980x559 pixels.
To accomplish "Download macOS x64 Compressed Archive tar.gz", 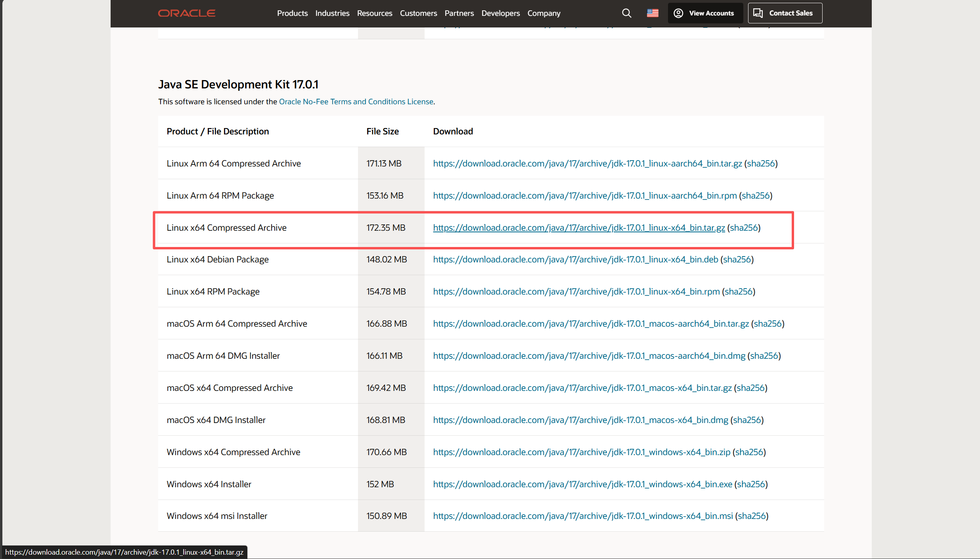I will (x=582, y=388).
